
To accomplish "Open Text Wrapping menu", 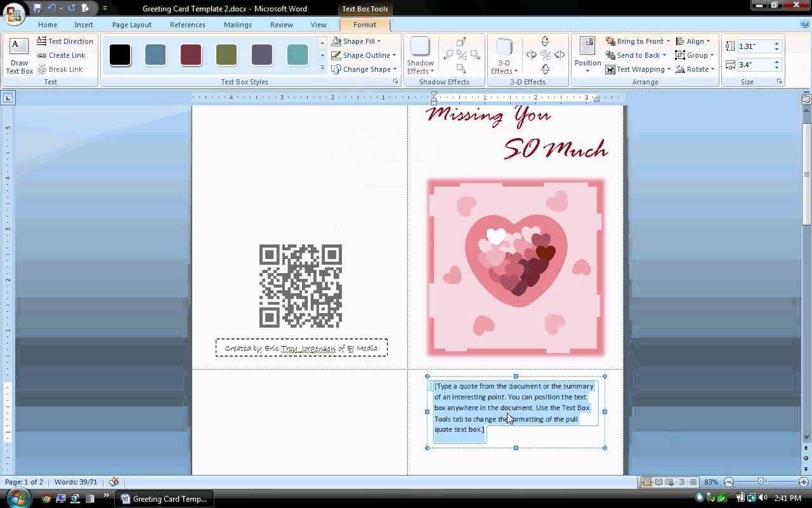I will 638,69.
